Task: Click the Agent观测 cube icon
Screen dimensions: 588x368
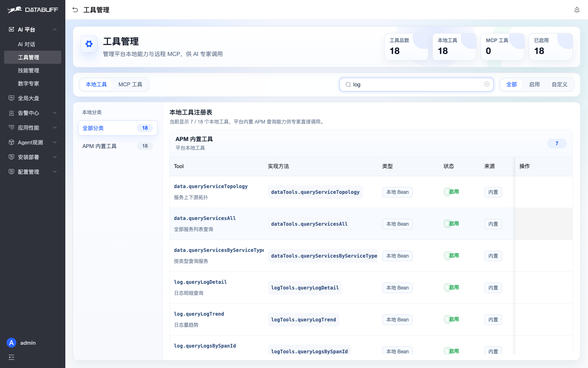Action: point(11,142)
